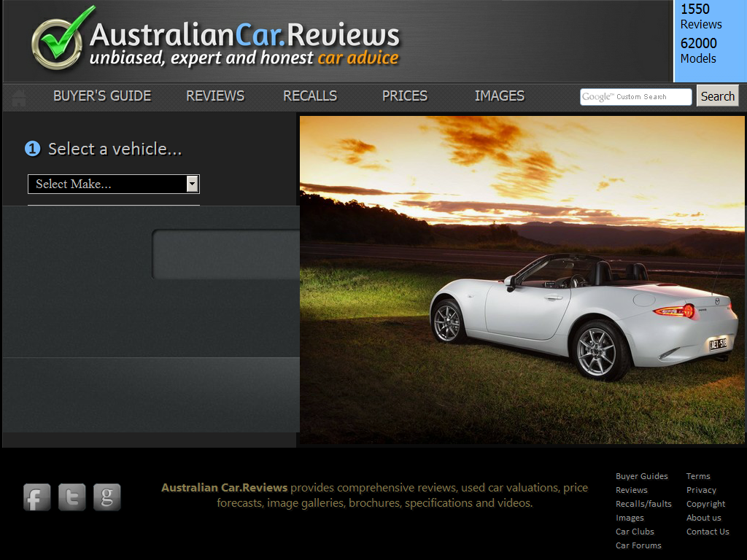
Task: Open the Reviews footer link
Action: coord(632,490)
